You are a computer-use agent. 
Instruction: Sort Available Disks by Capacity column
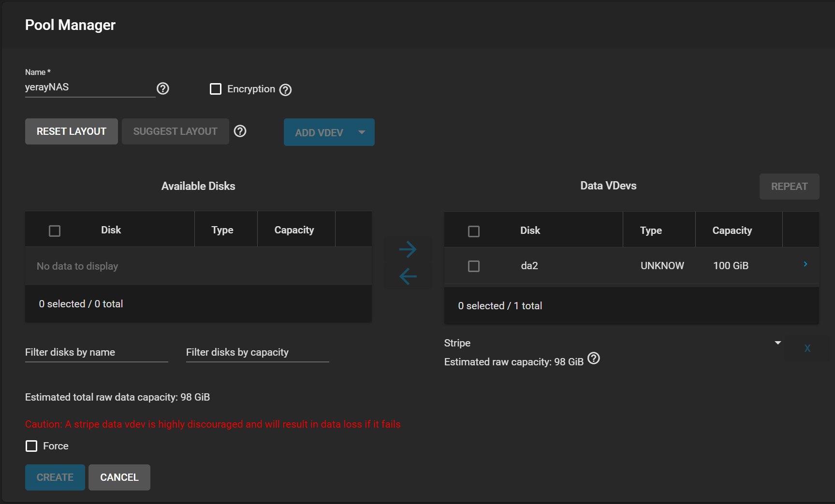coord(294,230)
